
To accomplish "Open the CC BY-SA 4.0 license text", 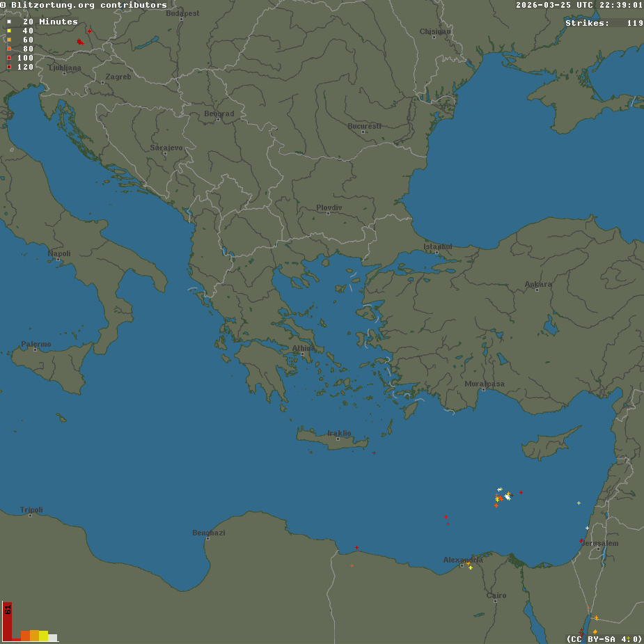I will (604, 638).
